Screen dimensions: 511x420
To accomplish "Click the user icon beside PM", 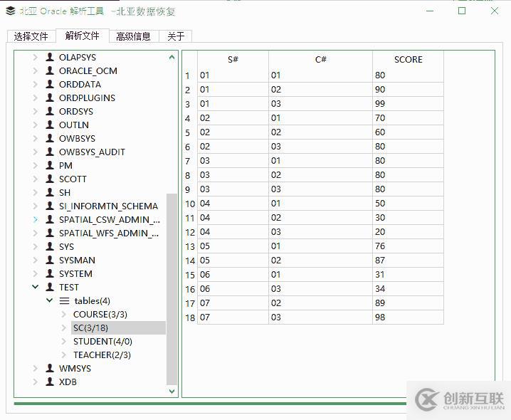I will [x=50, y=165].
